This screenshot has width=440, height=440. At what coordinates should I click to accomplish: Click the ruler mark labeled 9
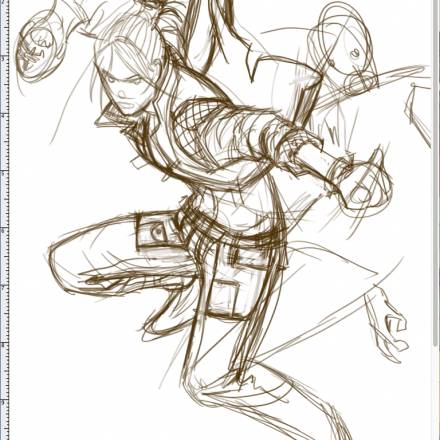[3, 401]
